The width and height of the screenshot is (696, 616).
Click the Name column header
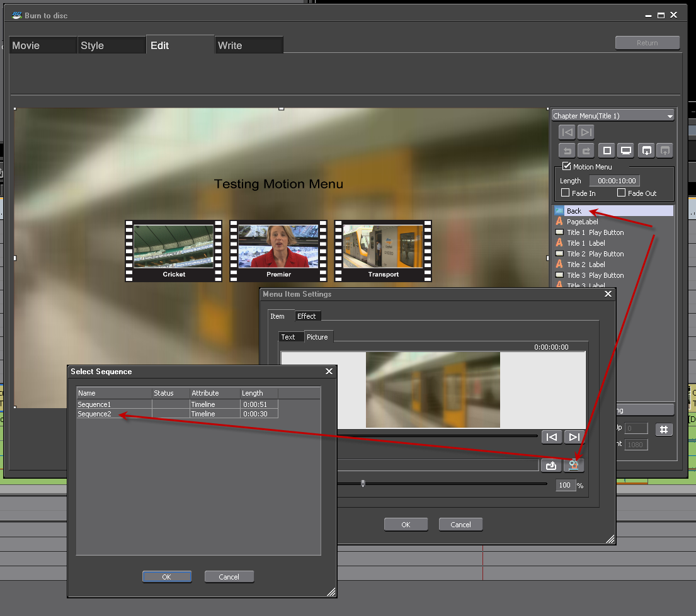tap(114, 393)
